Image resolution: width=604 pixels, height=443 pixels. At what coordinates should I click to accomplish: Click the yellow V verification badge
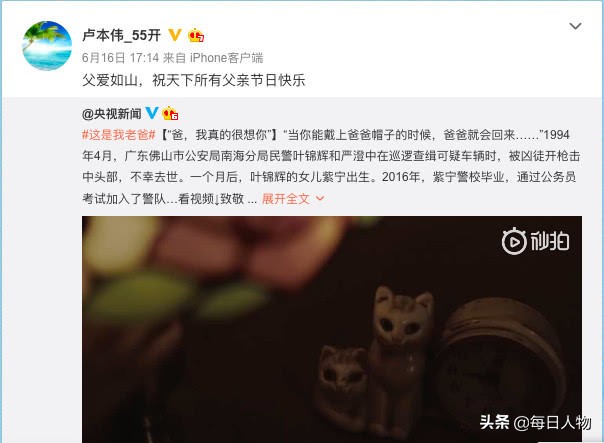pyautogui.click(x=175, y=35)
